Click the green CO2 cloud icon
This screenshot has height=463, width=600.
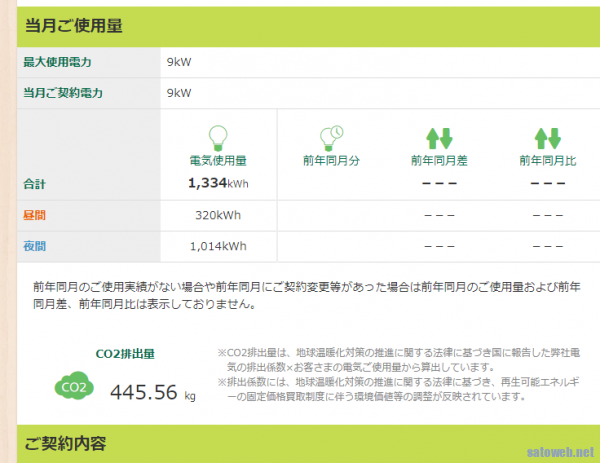75,387
